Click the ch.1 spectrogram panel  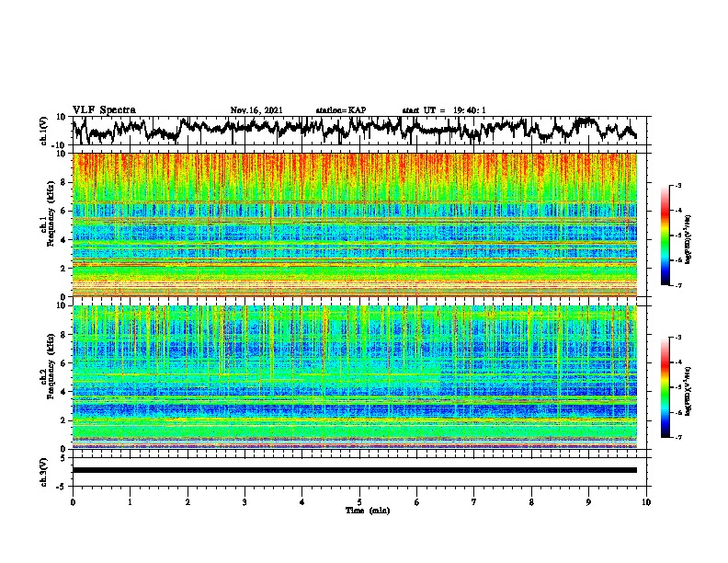tap(354, 224)
